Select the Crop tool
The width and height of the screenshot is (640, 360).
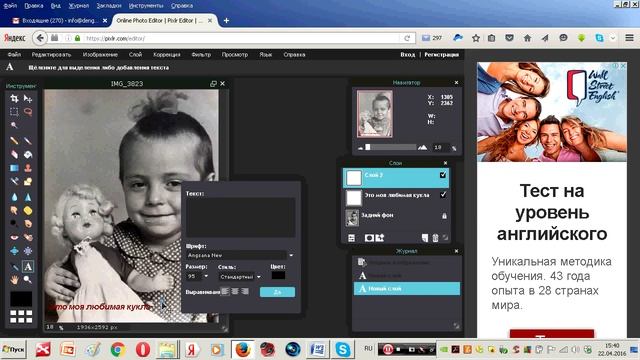tap(14, 98)
